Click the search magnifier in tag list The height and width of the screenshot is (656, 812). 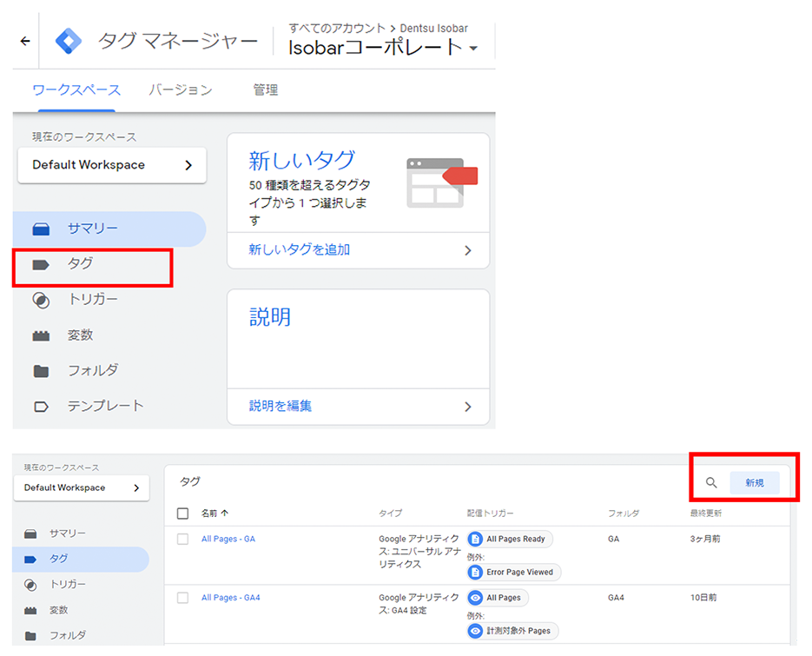711,483
